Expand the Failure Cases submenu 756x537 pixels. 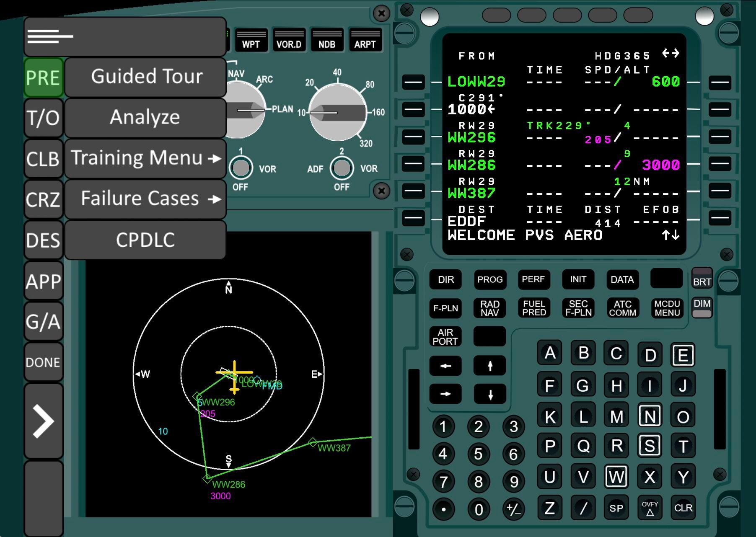(145, 199)
